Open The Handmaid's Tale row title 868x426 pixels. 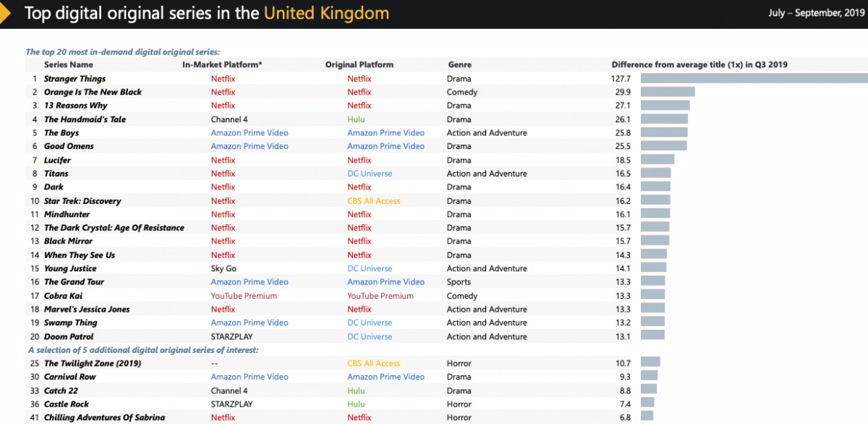(x=85, y=119)
